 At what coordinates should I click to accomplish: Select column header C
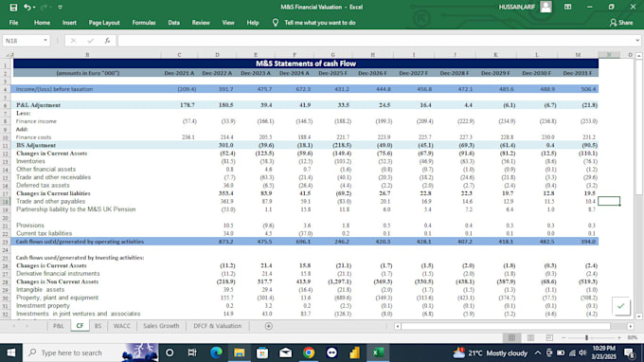(x=179, y=55)
